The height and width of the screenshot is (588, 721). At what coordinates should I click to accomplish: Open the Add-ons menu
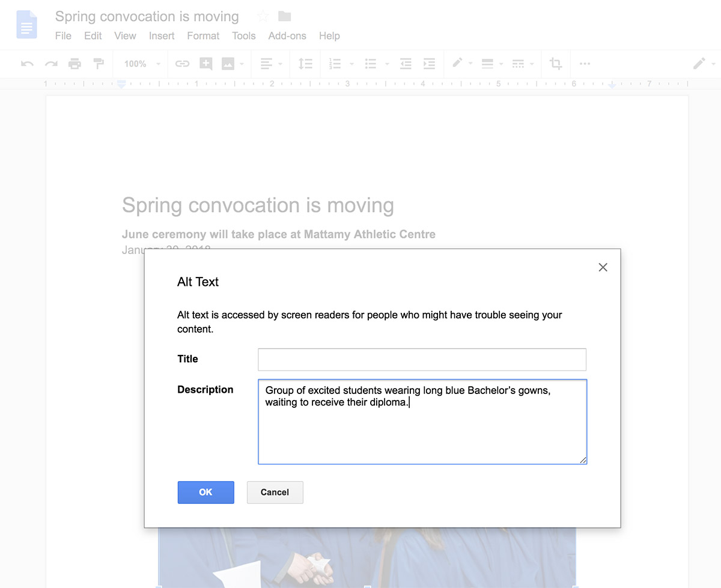pos(287,36)
